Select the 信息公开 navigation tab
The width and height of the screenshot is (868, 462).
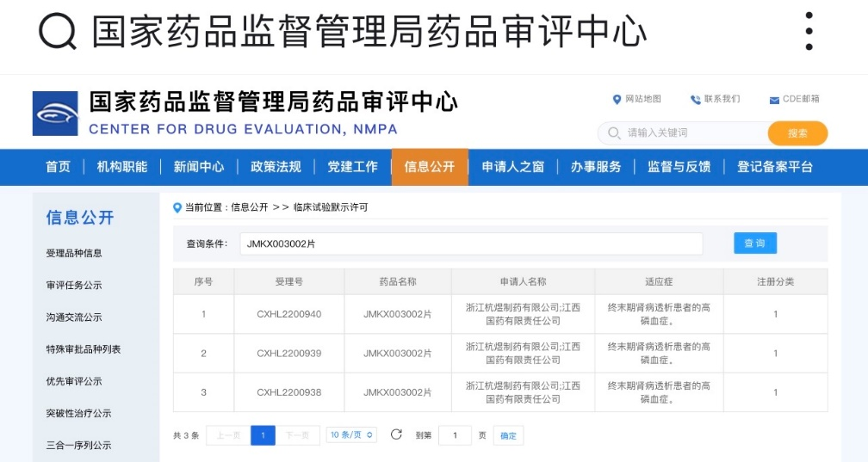430,167
